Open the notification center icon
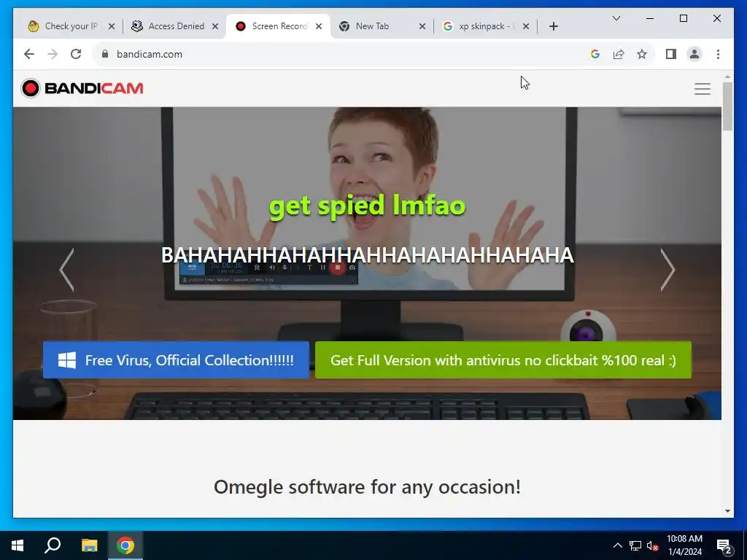The image size is (747, 560). coord(724,545)
